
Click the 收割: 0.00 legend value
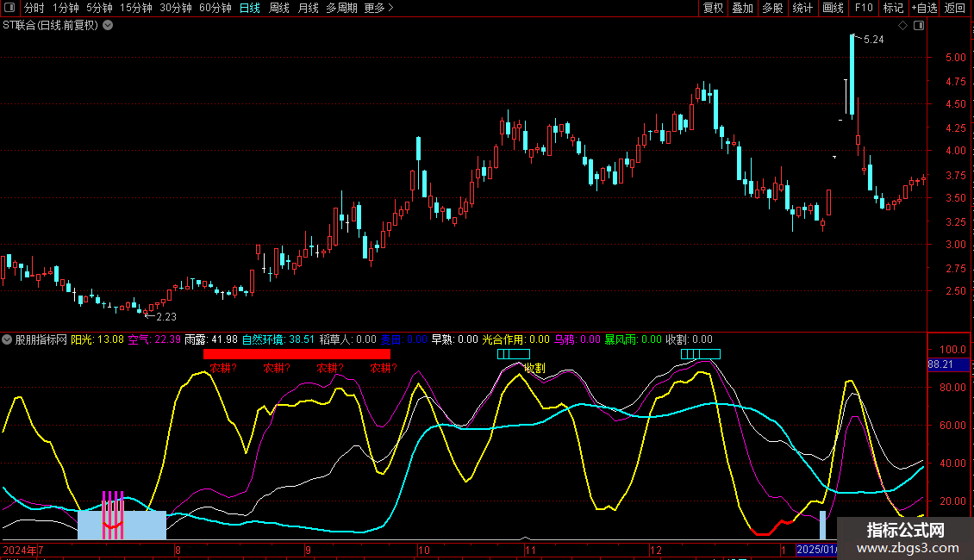click(689, 339)
